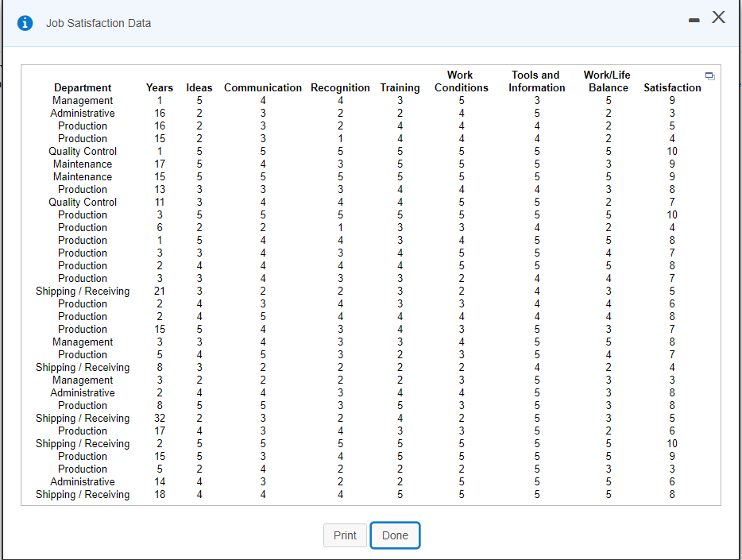The width and height of the screenshot is (742, 560).
Task: Click the Work/Life Balance column header
Action: tap(608, 81)
